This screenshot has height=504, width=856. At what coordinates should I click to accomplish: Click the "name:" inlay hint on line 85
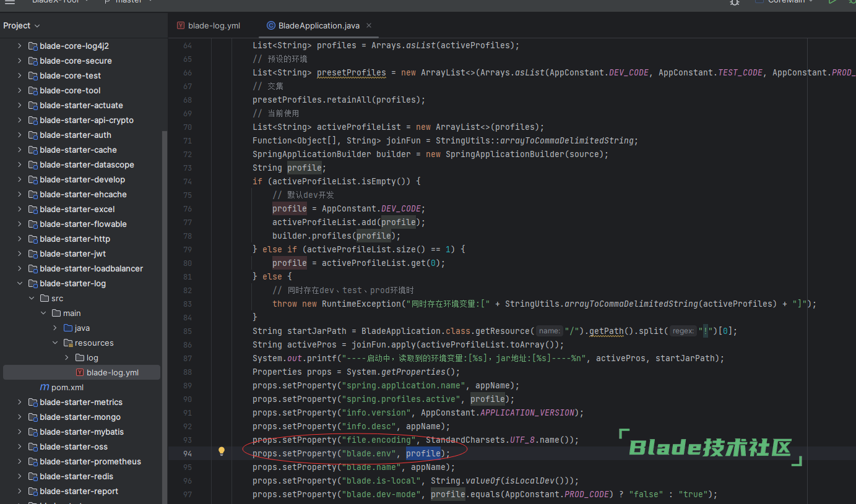click(549, 331)
